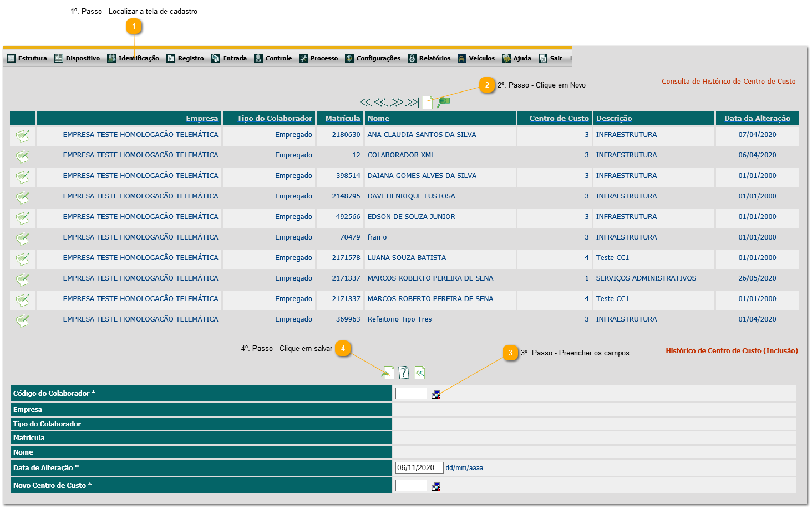
Task: Click date 01/04/2020
Action: pos(757,319)
